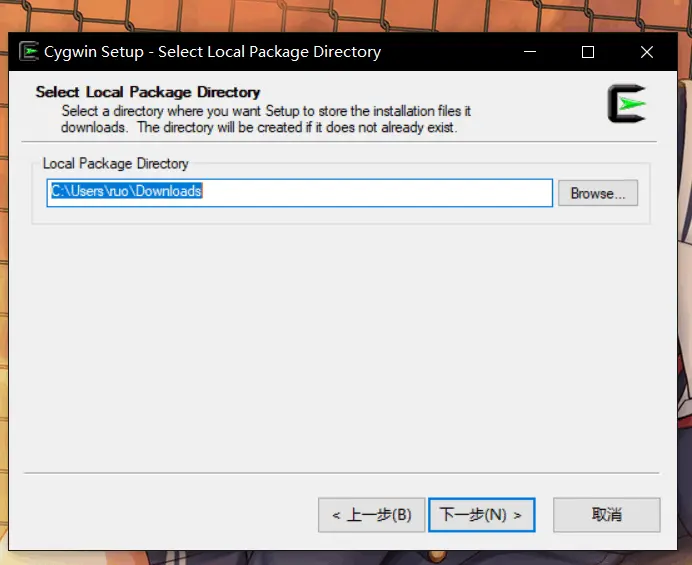The width and height of the screenshot is (692, 565).
Task: Open the Browse... folder picker
Action: click(x=598, y=193)
